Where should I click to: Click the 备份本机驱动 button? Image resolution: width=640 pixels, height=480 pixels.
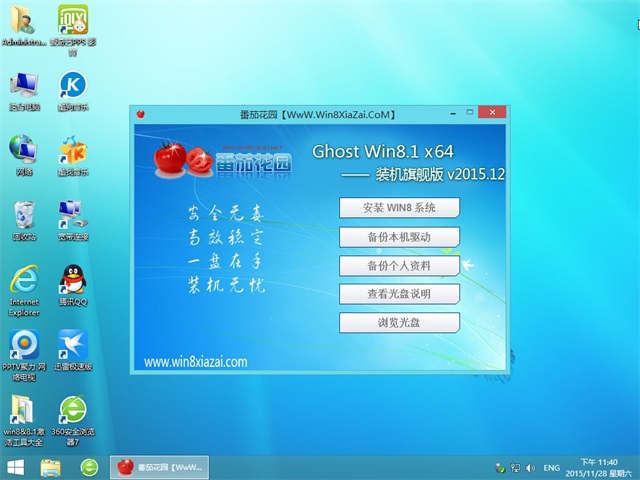pyautogui.click(x=399, y=237)
